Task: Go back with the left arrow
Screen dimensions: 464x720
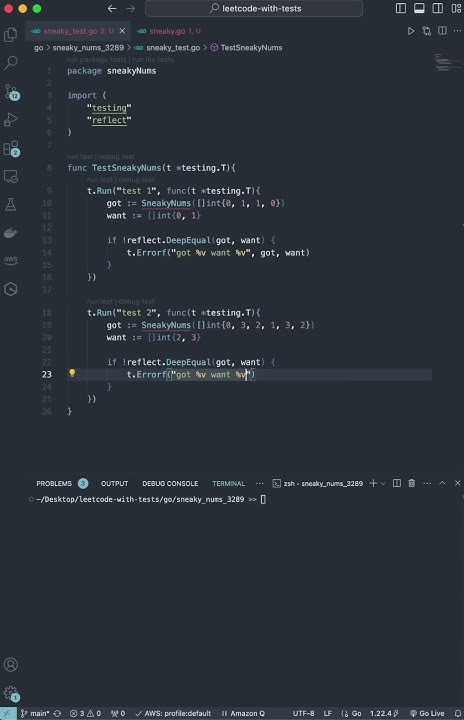Action: [x=112, y=8]
